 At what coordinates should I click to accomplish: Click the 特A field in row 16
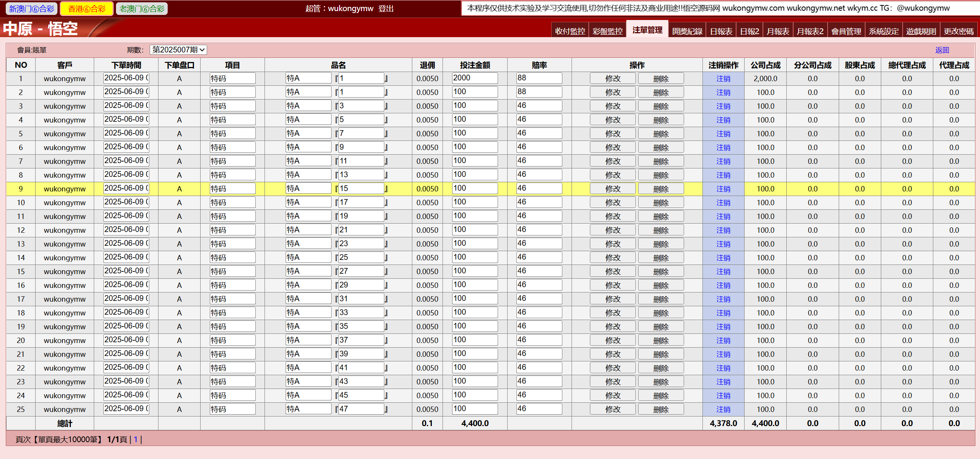[308, 285]
